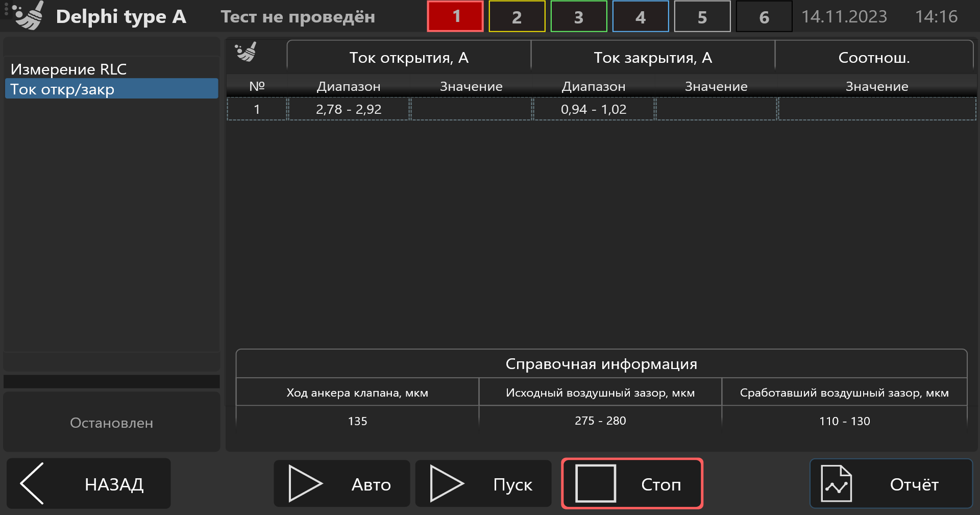Click the Остановлен status label

[x=111, y=423]
